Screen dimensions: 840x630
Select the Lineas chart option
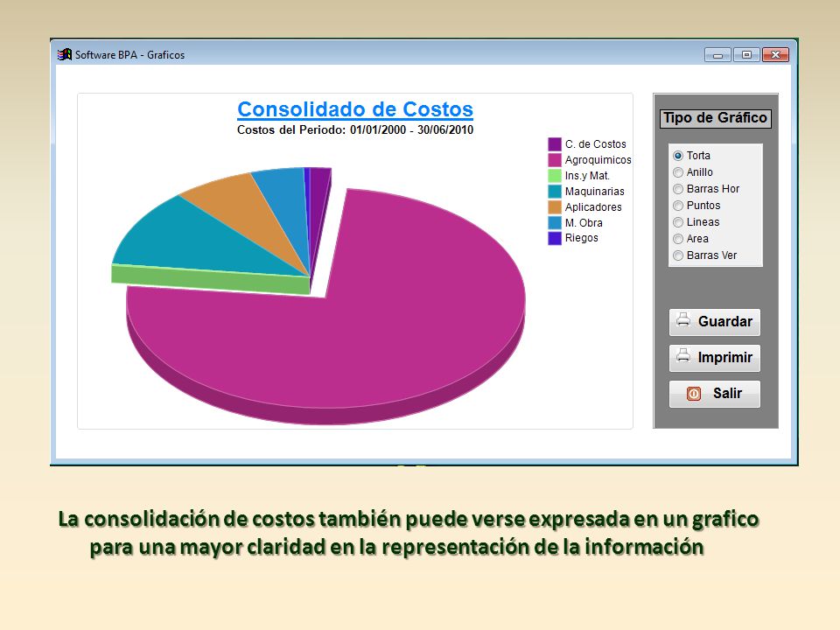(677, 222)
